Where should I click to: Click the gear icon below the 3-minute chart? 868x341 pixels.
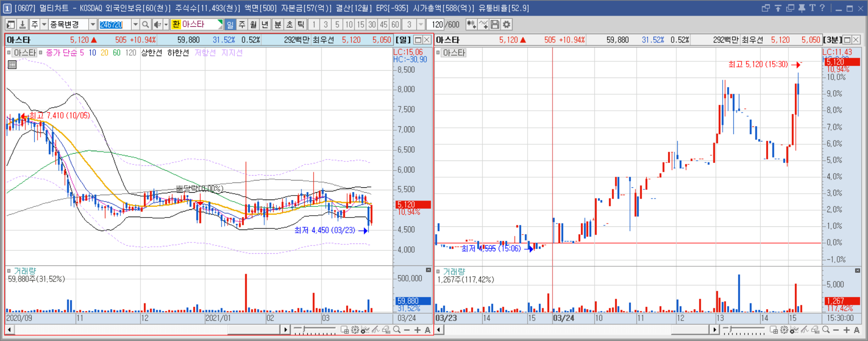(x=784, y=330)
